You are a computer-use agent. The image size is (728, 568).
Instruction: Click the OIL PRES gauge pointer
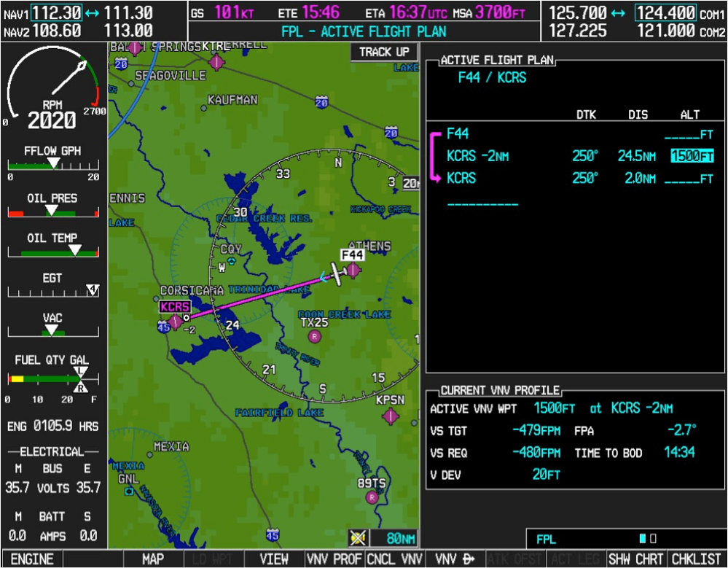(x=51, y=211)
